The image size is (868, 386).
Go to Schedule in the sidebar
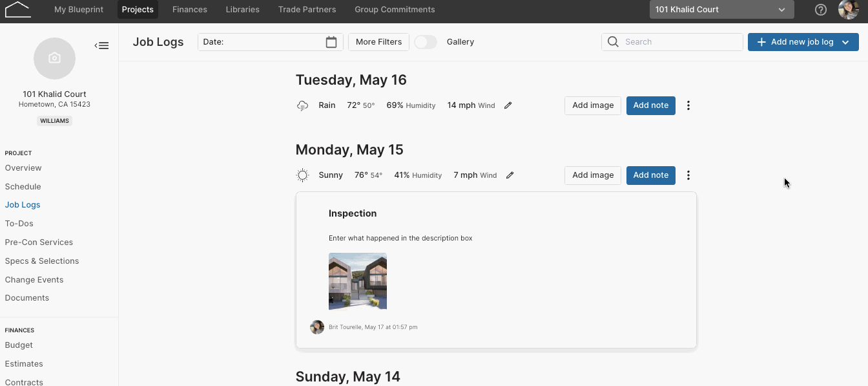(23, 186)
